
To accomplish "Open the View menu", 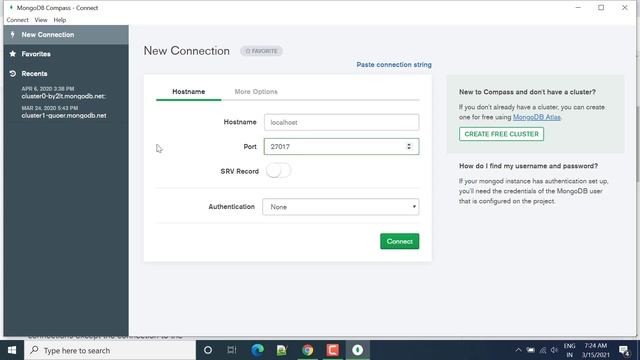I will 41,20.
